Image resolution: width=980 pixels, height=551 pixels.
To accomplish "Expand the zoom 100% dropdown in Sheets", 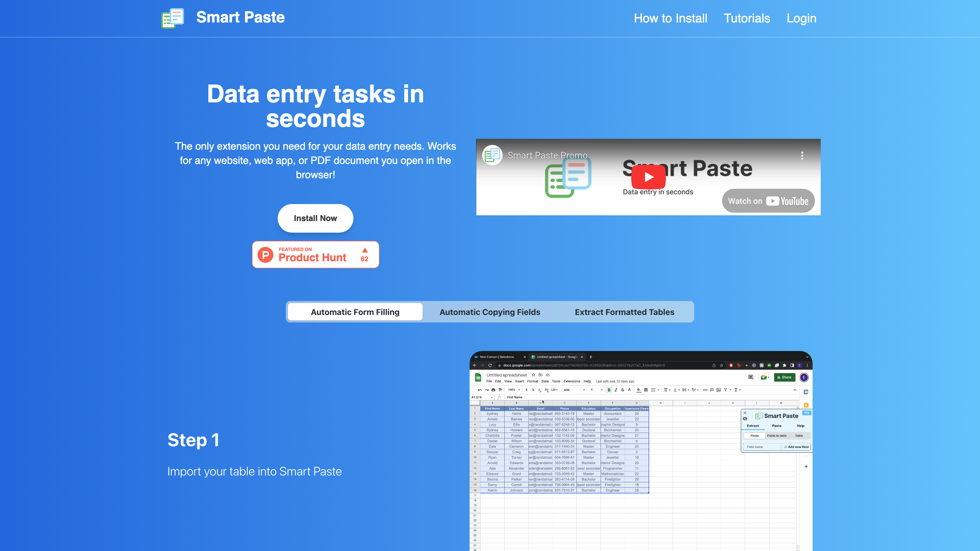I will pos(514,389).
